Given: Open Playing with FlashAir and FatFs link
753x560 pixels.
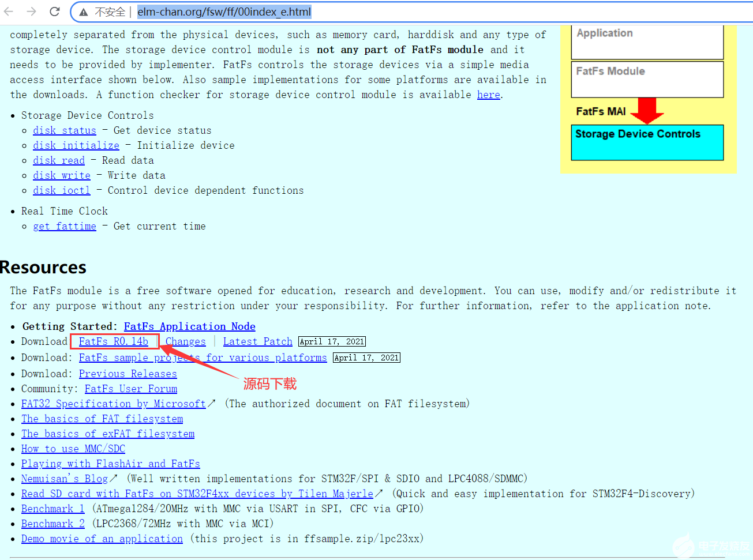Looking at the screenshot, I should coord(111,464).
